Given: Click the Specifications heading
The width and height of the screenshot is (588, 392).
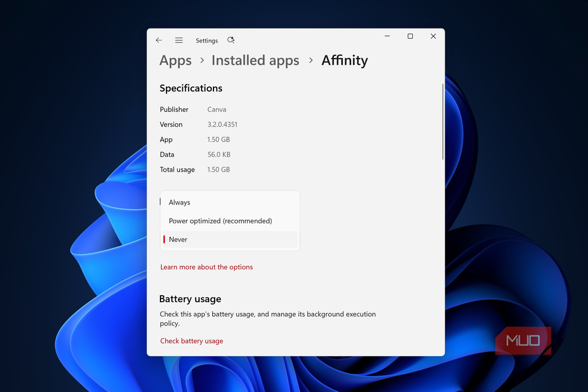Looking at the screenshot, I should [191, 88].
